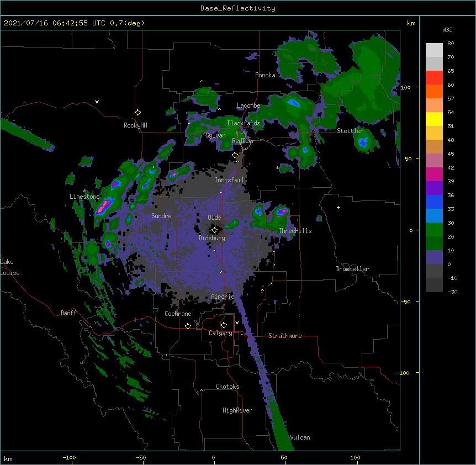
Task: Click the yellow diamond marker near RockyMH
Action: tap(138, 113)
